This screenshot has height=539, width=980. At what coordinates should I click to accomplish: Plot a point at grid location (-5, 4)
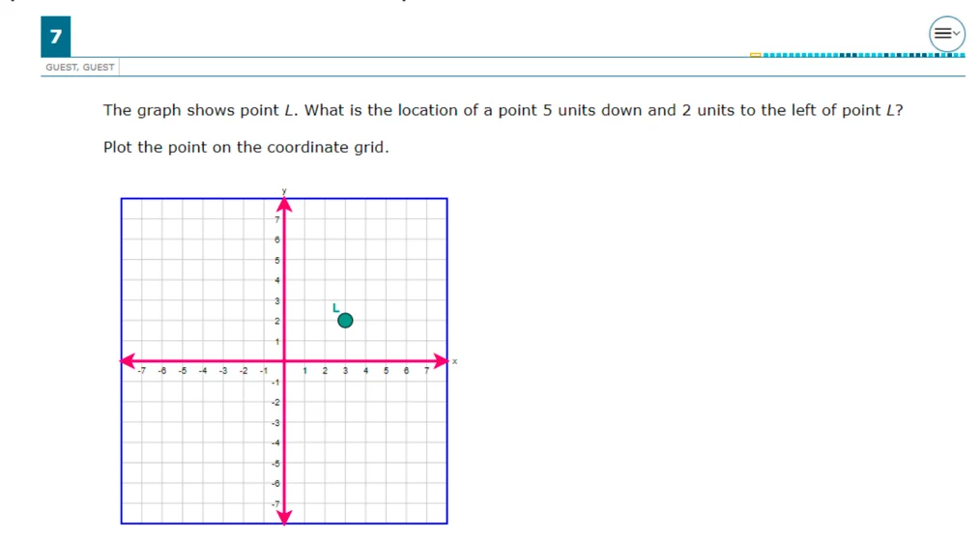pyautogui.click(x=183, y=280)
